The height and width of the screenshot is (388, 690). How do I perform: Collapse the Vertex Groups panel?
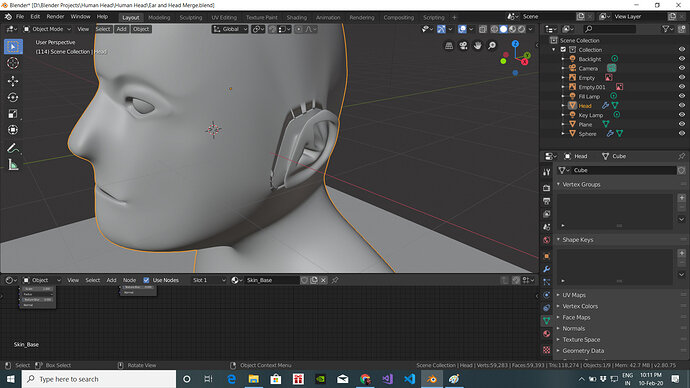click(581, 184)
